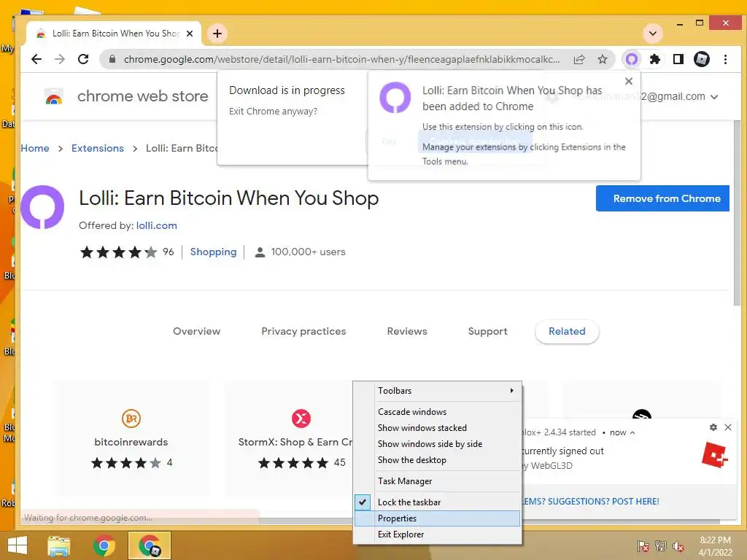Click Remove from Chrome button
Viewport: 747px width, 560px height.
pos(662,198)
